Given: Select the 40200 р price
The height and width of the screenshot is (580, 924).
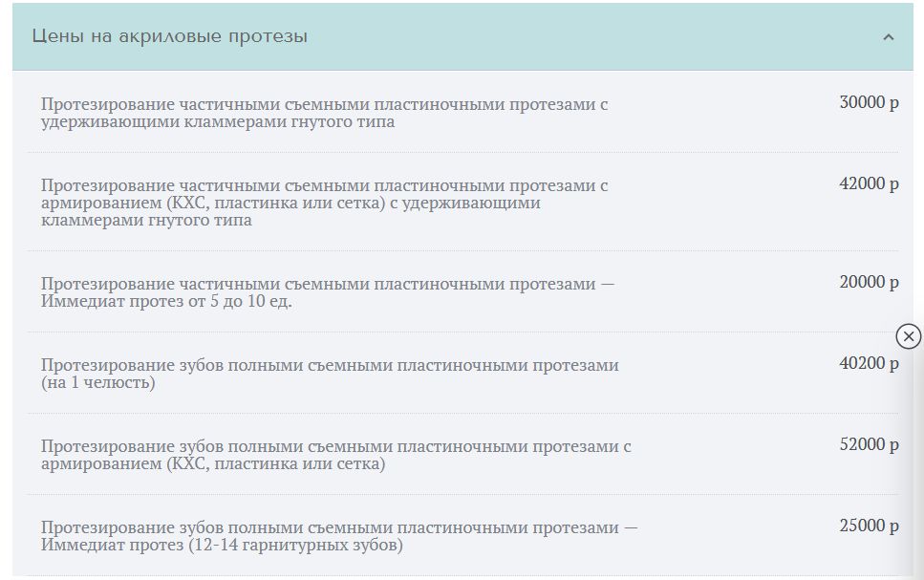Looking at the screenshot, I should pyautogui.click(x=869, y=364).
